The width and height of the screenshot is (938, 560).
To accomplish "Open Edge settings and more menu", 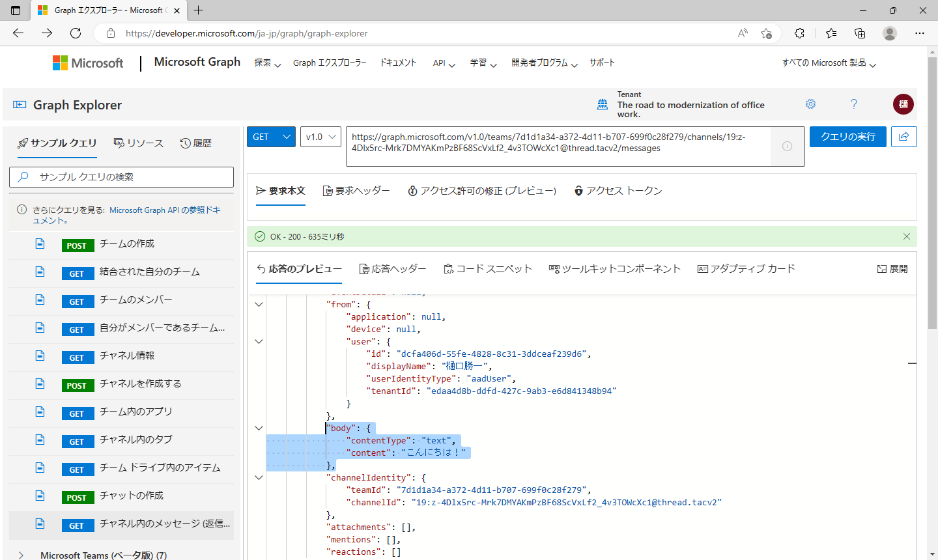I will pyautogui.click(x=920, y=33).
